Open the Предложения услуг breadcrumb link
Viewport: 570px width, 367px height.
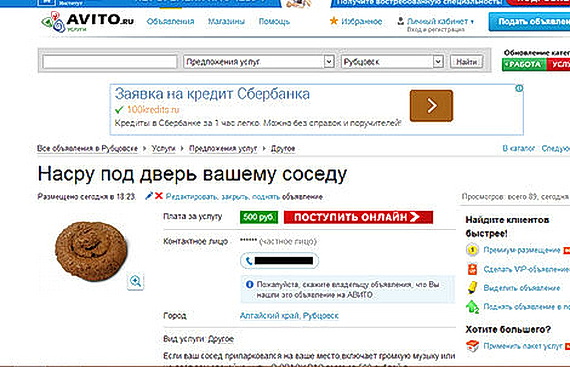[223, 149]
